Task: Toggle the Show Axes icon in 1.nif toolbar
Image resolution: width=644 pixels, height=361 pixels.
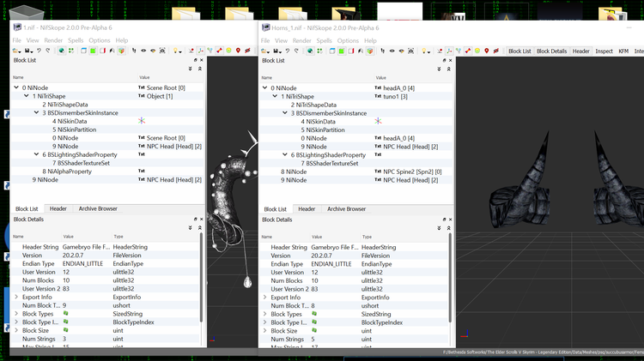Action: coord(201,51)
